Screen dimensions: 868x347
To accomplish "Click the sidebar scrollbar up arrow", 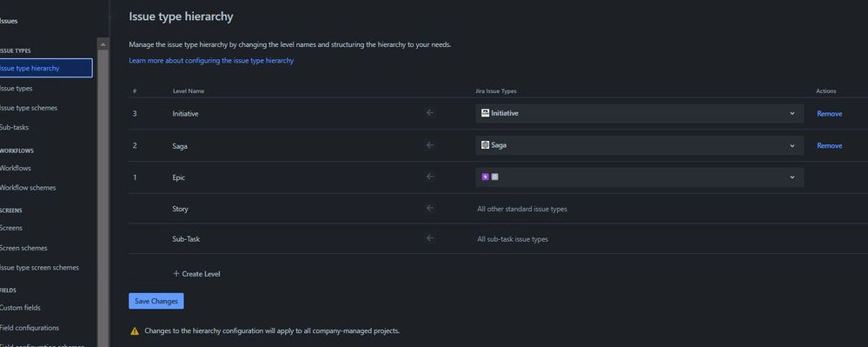I will (x=103, y=44).
